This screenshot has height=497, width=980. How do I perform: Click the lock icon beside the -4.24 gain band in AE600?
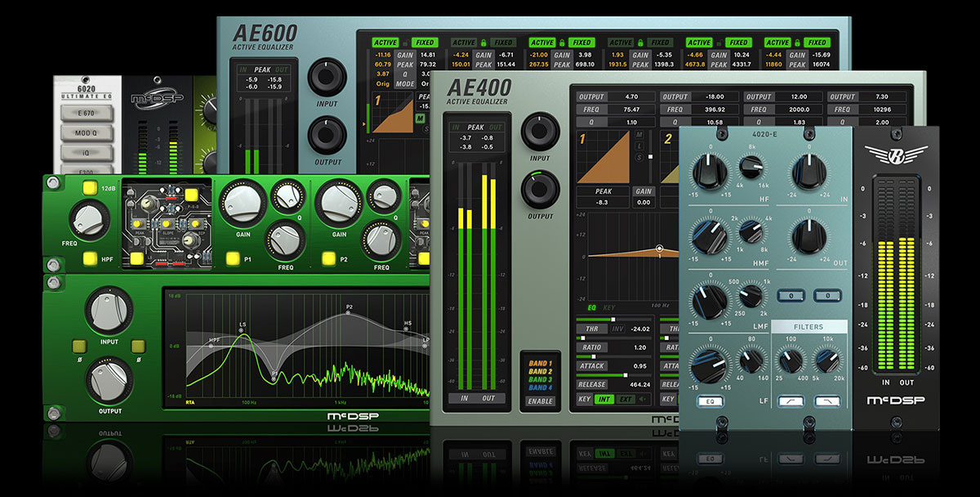tap(483, 43)
